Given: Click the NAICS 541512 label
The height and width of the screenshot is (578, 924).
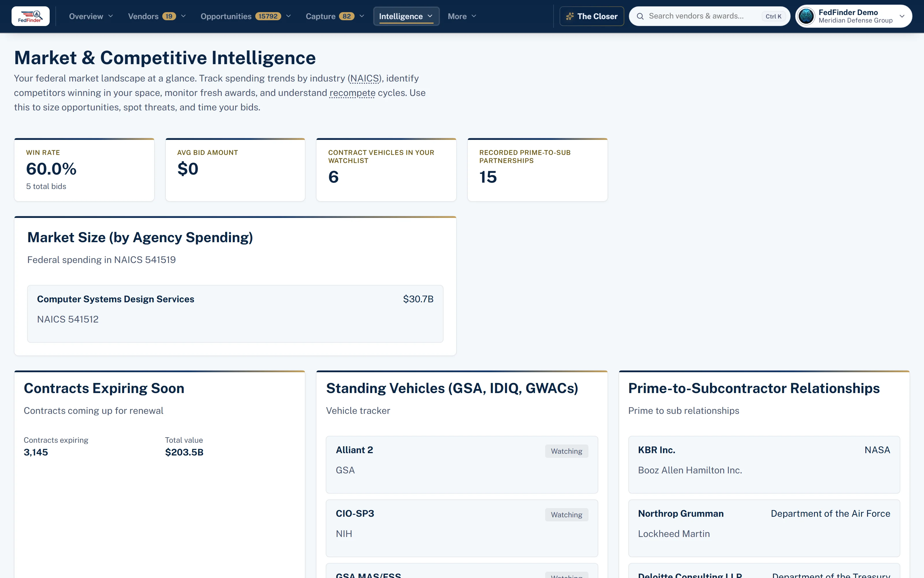Looking at the screenshot, I should coord(68,320).
